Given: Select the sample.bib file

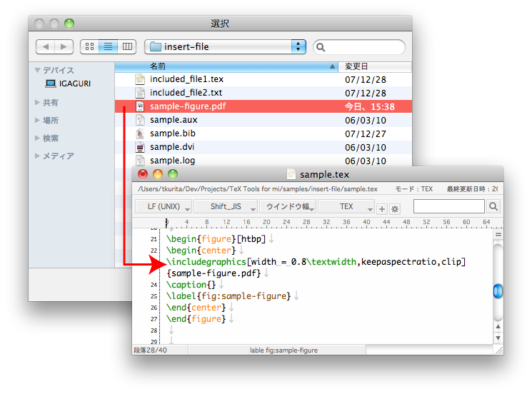Looking at the screenshot, I should point(173,133).
